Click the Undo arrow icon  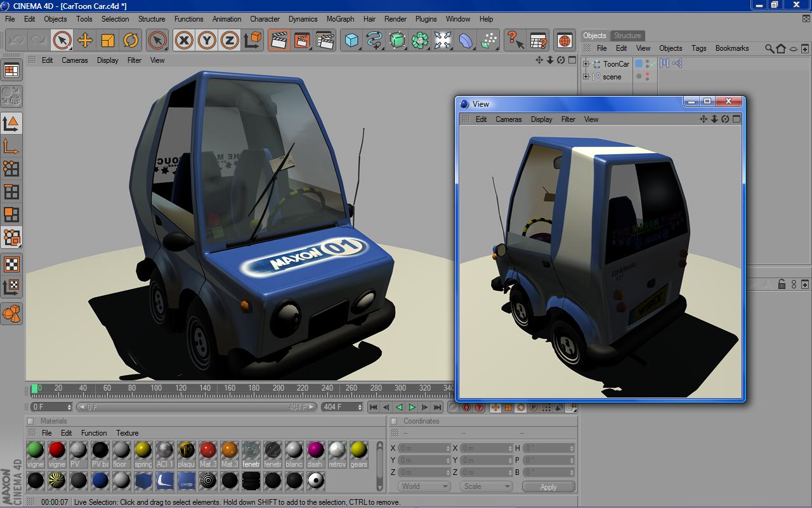[x=16, y=41]
